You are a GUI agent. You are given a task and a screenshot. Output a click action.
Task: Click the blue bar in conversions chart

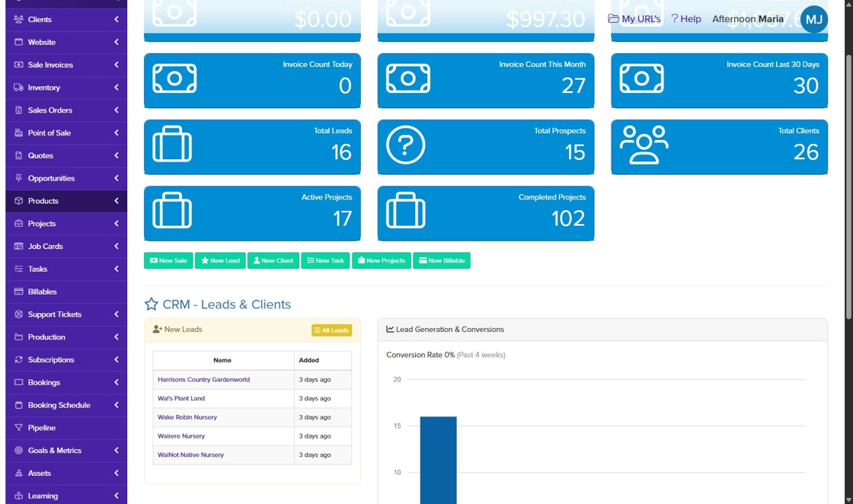point(439,460)
